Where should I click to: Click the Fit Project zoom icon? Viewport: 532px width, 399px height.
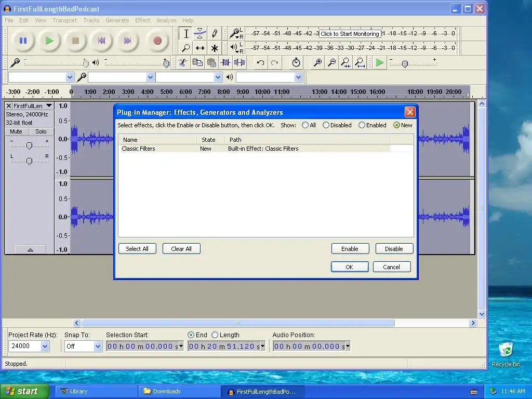(x=360, y=63)
